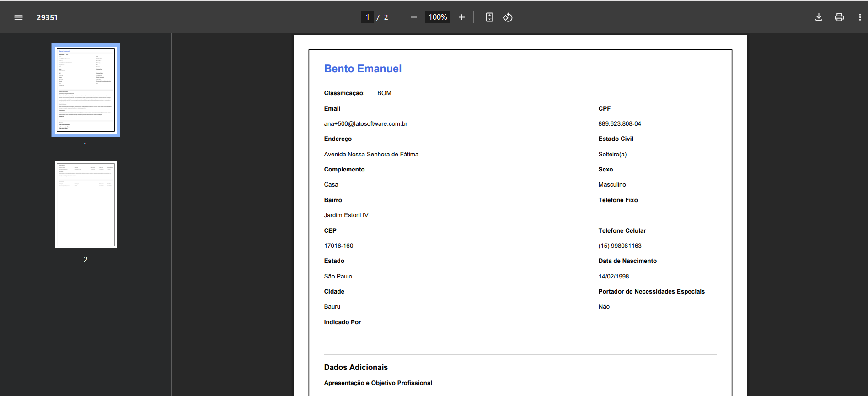
Task: Open the more actions menu
Action: click(x=860, y=17)
